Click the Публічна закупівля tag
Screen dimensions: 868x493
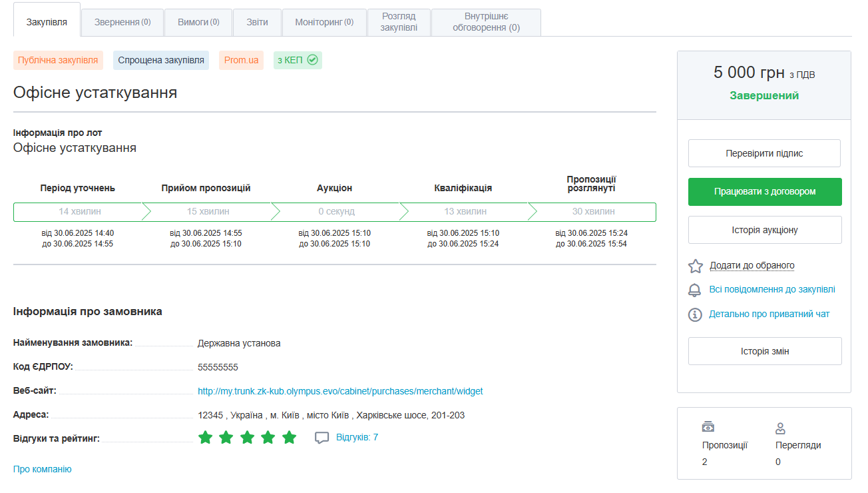click(x=58, y=60)
